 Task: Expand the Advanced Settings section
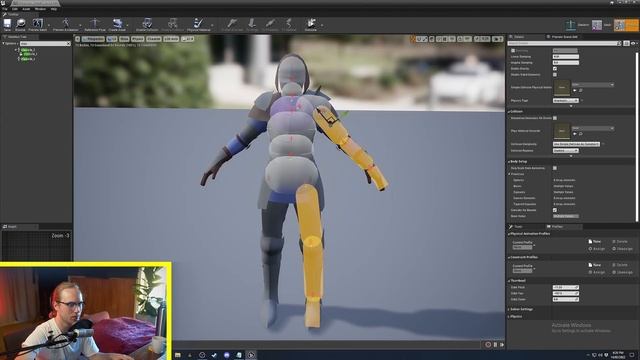coord(509,309)
